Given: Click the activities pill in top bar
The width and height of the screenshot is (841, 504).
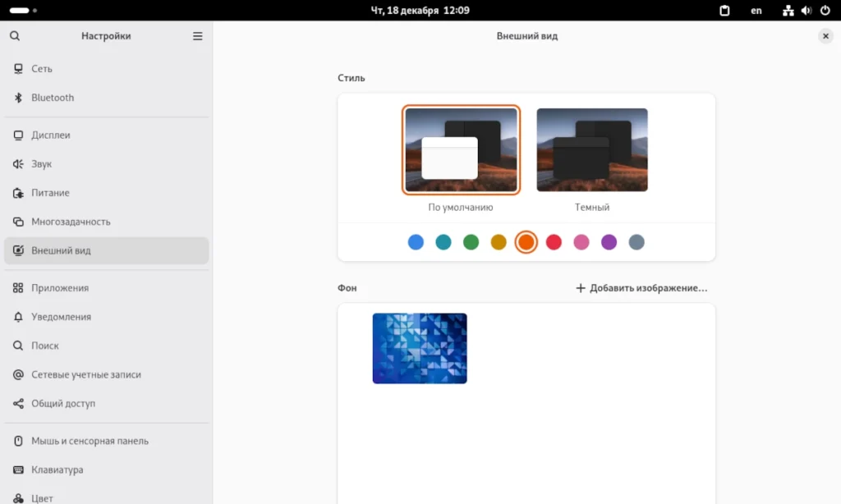Looking at the screenshot, I should tap(23, 10).
